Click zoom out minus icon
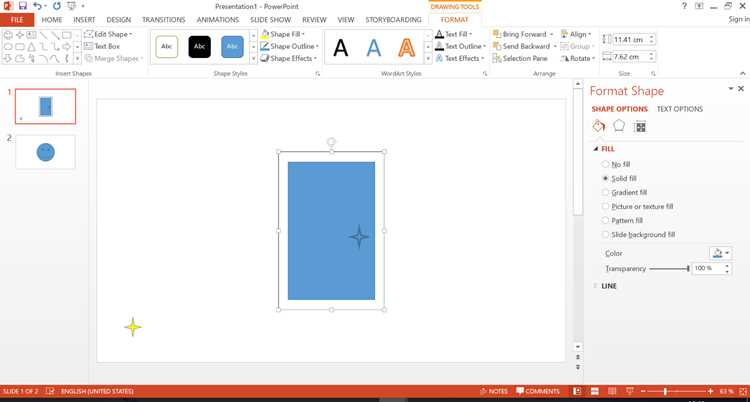This screenshot has width=750, height=402. click(x=644, y=391)
